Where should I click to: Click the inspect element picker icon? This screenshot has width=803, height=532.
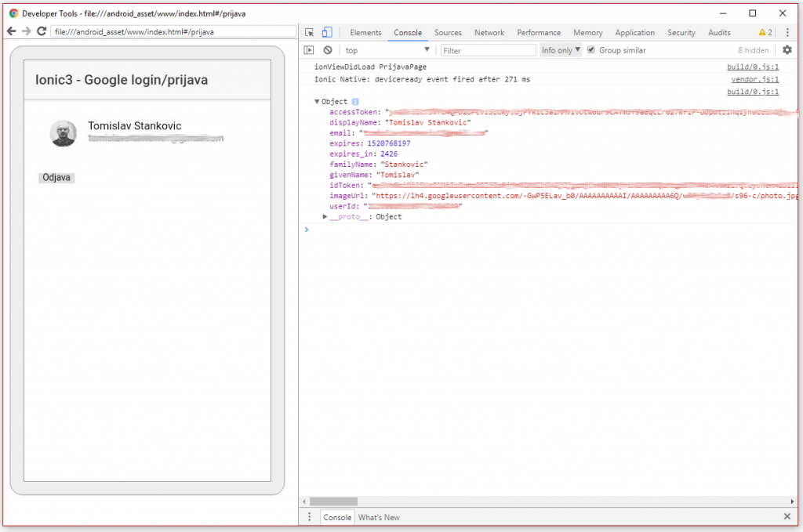(x=310, y=33)
